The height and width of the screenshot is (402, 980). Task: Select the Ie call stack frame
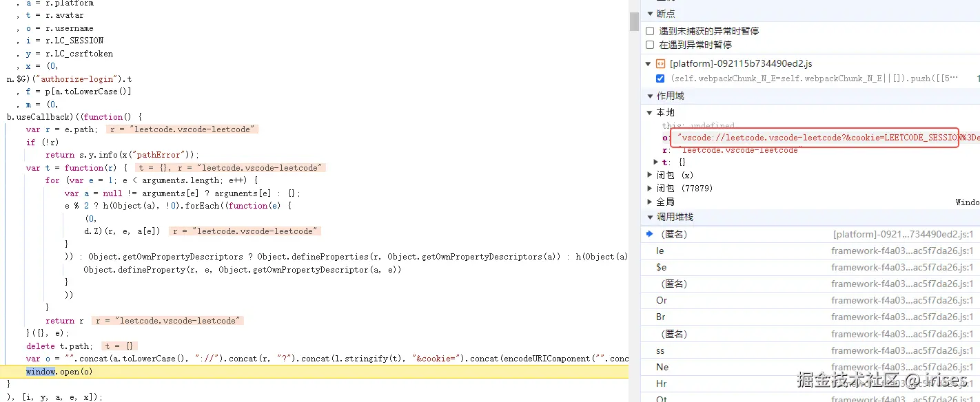[x=810, y=251]
